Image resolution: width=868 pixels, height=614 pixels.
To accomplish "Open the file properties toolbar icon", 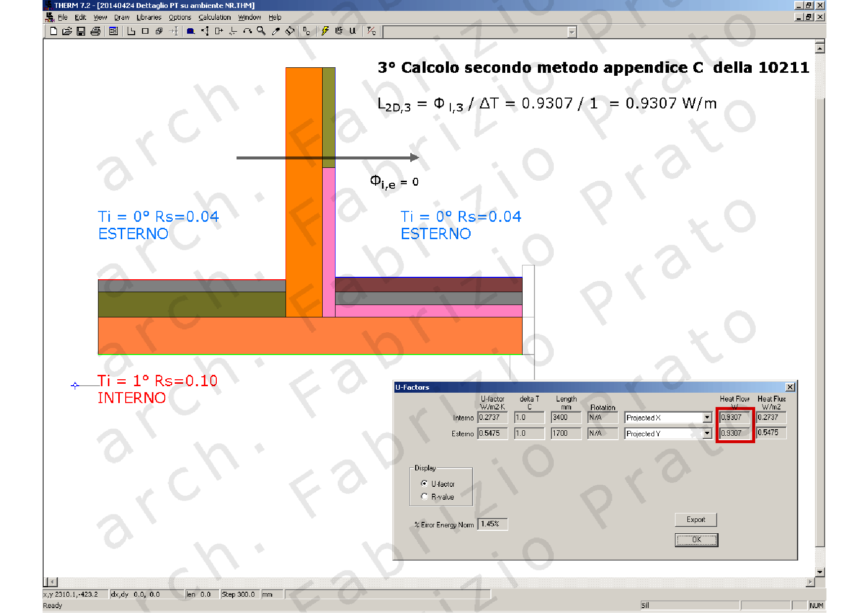I will (113, 31).
